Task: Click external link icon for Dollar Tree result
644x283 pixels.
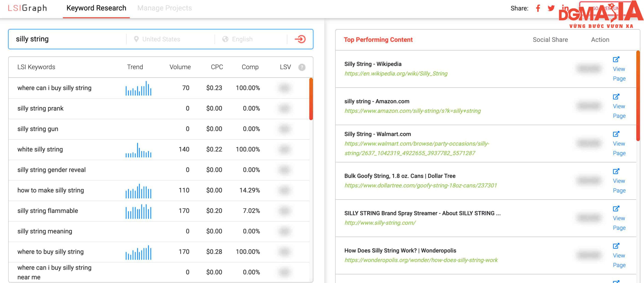Action: click(x=616, y=171)
